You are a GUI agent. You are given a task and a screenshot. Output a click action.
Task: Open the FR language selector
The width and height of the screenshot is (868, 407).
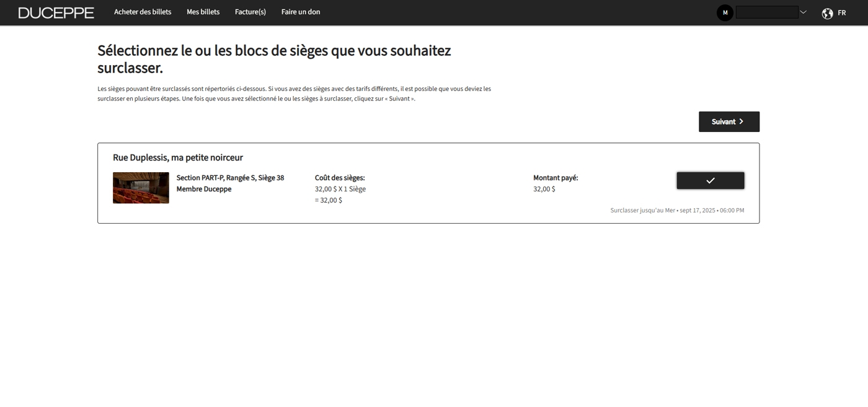tap(841, 13)
